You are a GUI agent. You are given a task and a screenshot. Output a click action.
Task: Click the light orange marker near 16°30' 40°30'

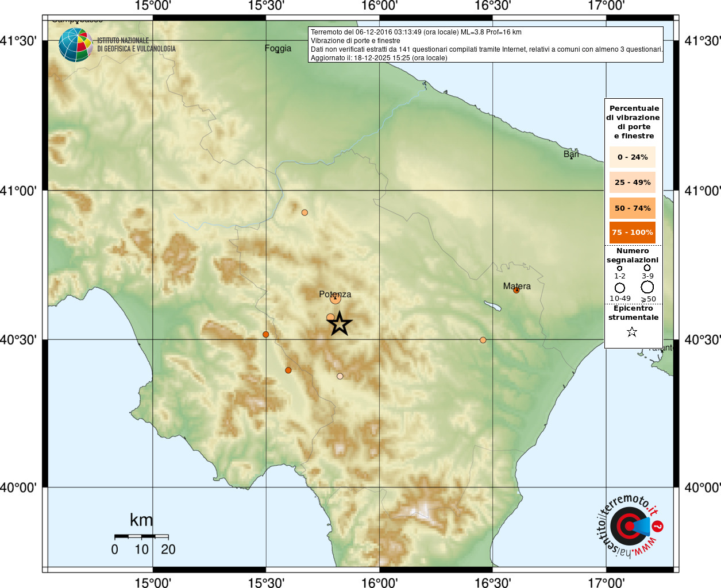tap(483, 340)
